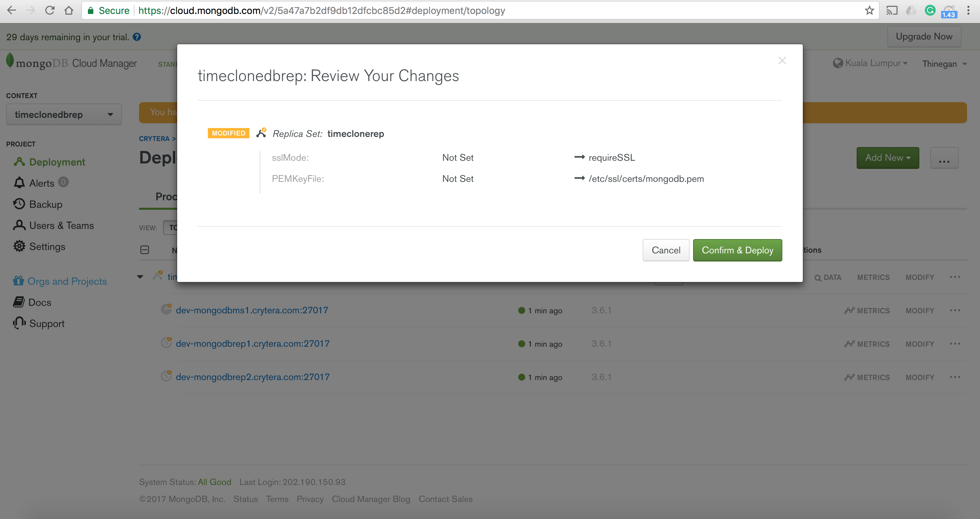Go to Users & Teams section
980x519 pixels.
pyautogui.click(x=61, y=225)
